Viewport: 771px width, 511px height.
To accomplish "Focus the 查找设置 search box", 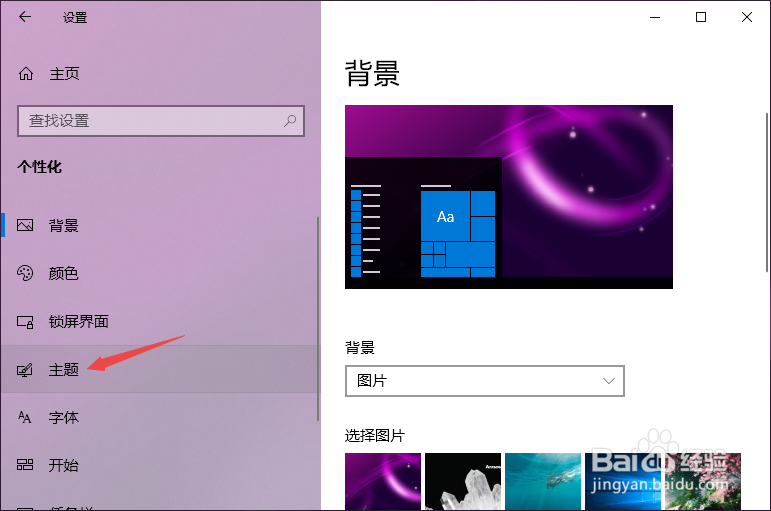I will [161, 120].
